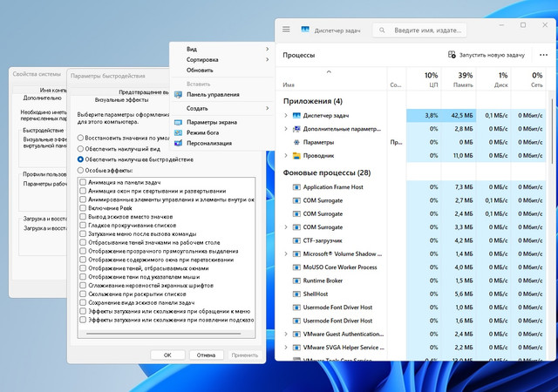Check 'Вывод эскизов вместо значков' option
558x392 pixels.
pyautogui.click(x=83, y=216)
